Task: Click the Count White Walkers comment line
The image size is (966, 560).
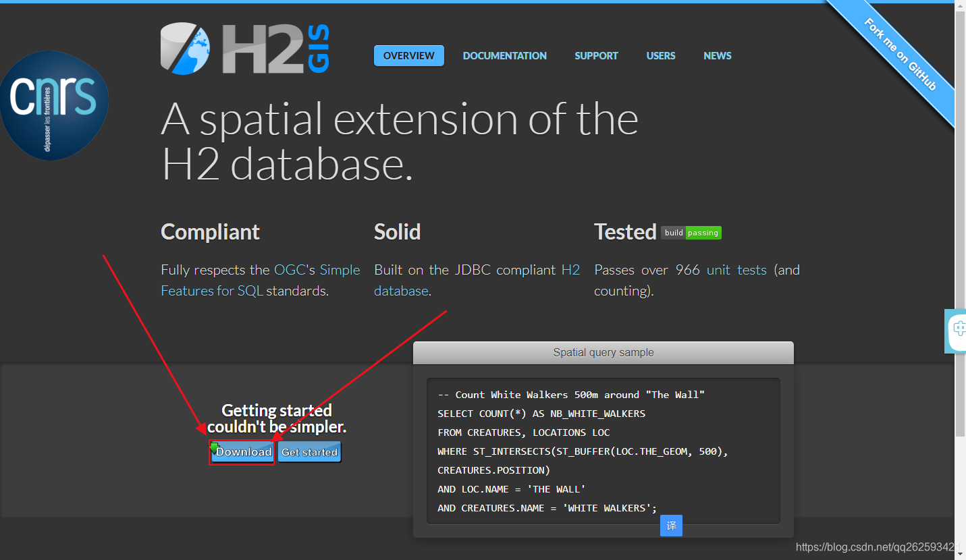Action: point(571,395)
